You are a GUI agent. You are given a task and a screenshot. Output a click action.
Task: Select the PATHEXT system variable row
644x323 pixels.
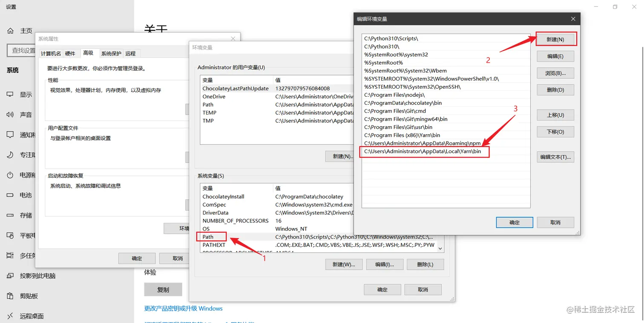coord(319,245)
